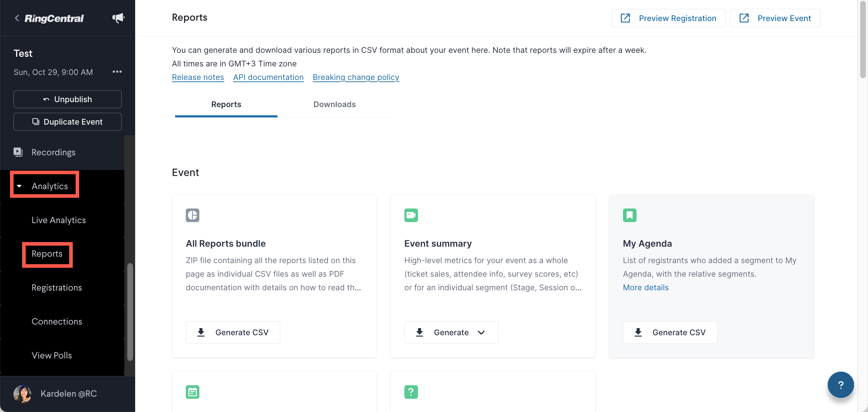Open Live Analytics in sidebar
The height and width of the screenshot is (412, 868).
click(59, 220)
